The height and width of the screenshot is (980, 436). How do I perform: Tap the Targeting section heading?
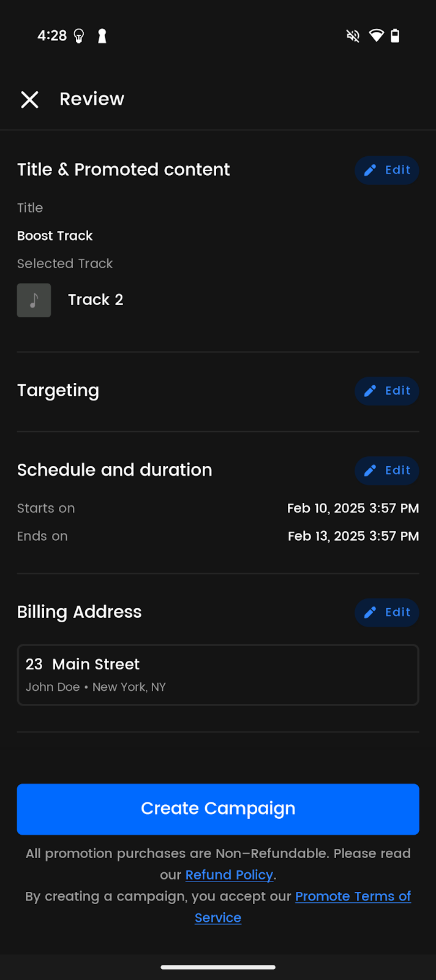[58, 391]
